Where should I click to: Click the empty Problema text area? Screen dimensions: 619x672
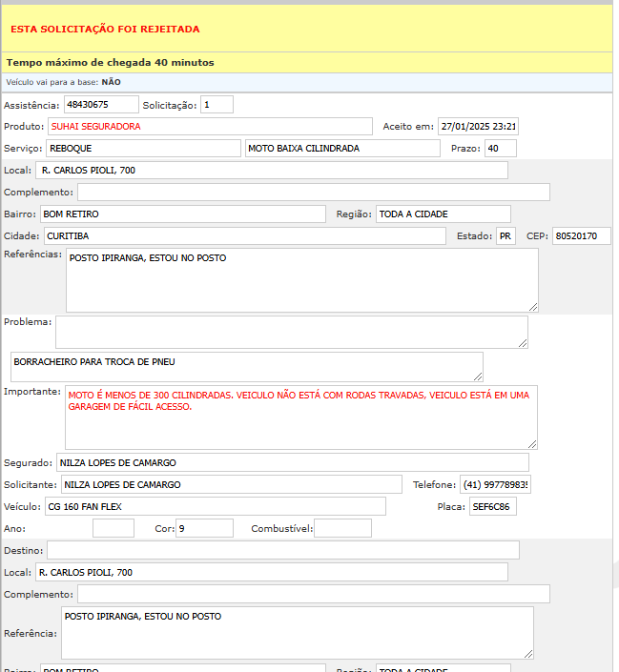pos(291,332)
